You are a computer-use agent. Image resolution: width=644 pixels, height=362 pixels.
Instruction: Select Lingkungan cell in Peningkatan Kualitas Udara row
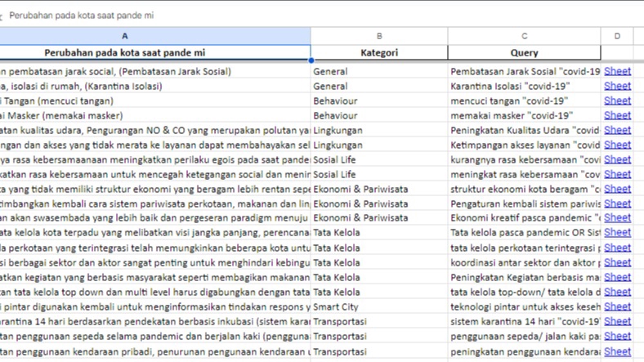379,131
